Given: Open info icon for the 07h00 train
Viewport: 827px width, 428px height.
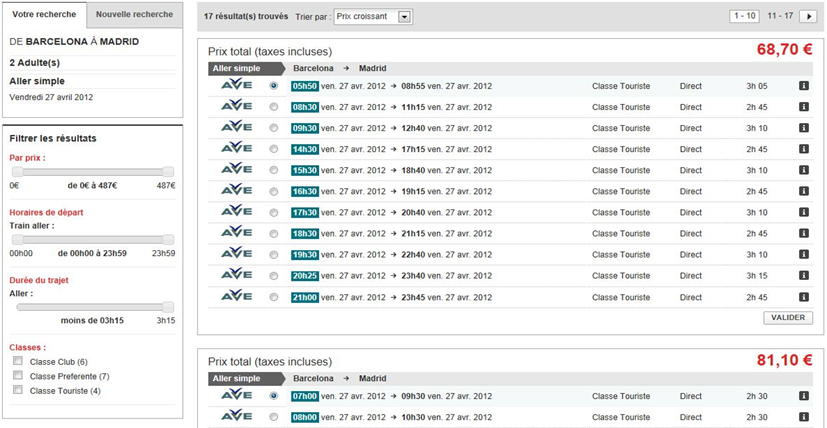Looking at the screenshot, I should pyautogui.click(x=803, y=396).
